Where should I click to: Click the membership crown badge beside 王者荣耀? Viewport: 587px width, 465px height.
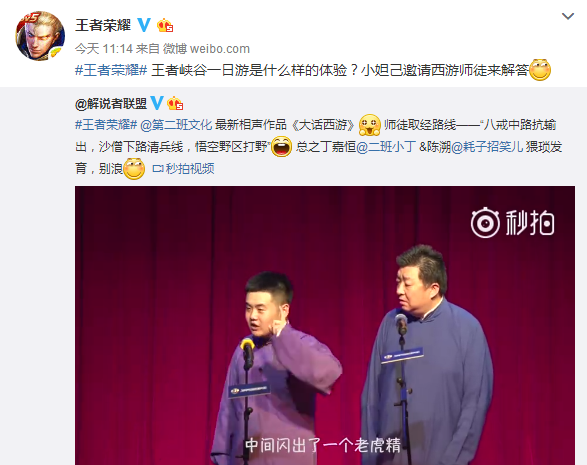click(x=165, y=25)
